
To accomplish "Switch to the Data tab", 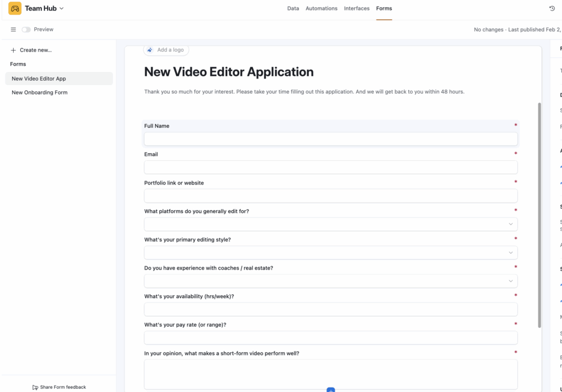I will 293,8.
